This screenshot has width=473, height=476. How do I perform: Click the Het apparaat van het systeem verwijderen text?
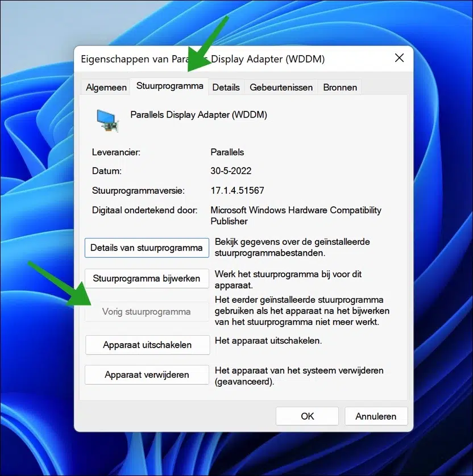tap(299, 376)
